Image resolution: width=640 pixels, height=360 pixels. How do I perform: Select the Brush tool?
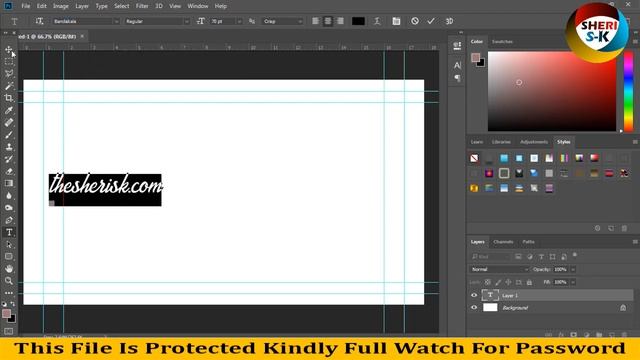pyautogui.click(x=9, y=135)
